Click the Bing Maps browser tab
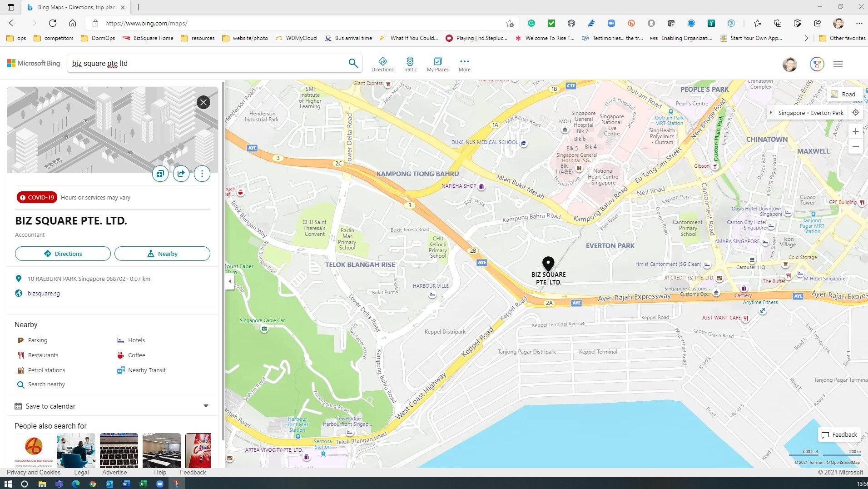The height and width of the screenshot is (489, 868). pos(75,7)
